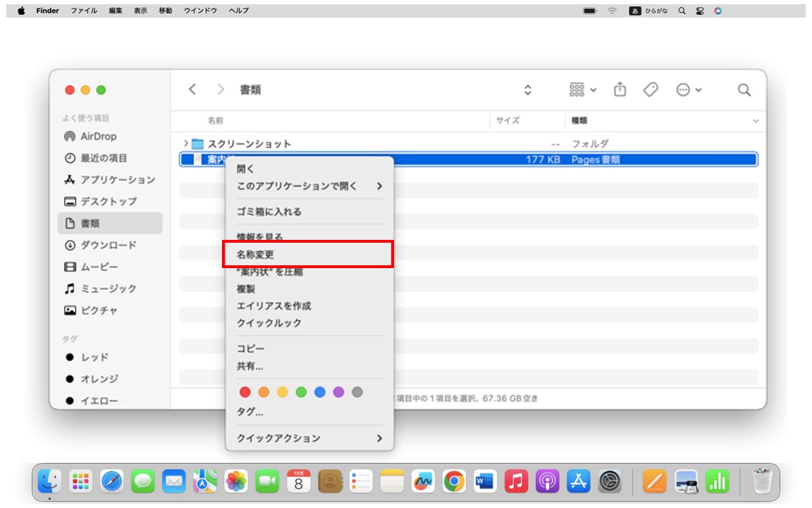812x508 pixels.
Task: Click コピー in the context menu
Action: pyautogui.click(x=252, y=347)
